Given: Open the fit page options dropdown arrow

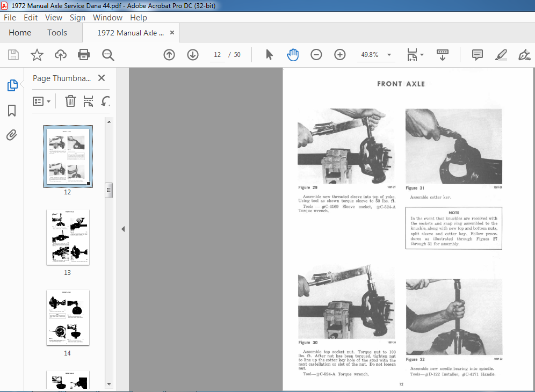Looking at the screenshot, I should 422,55.
